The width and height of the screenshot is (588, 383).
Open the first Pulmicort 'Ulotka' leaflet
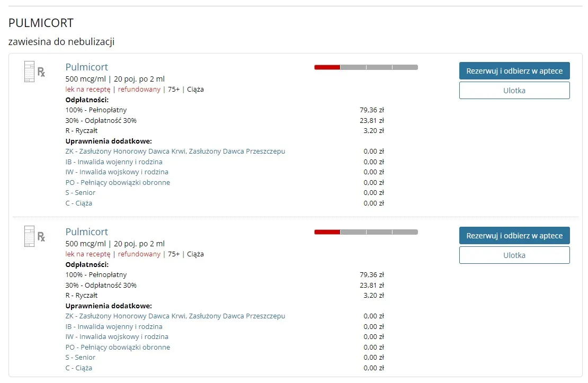tap(514, 91)
